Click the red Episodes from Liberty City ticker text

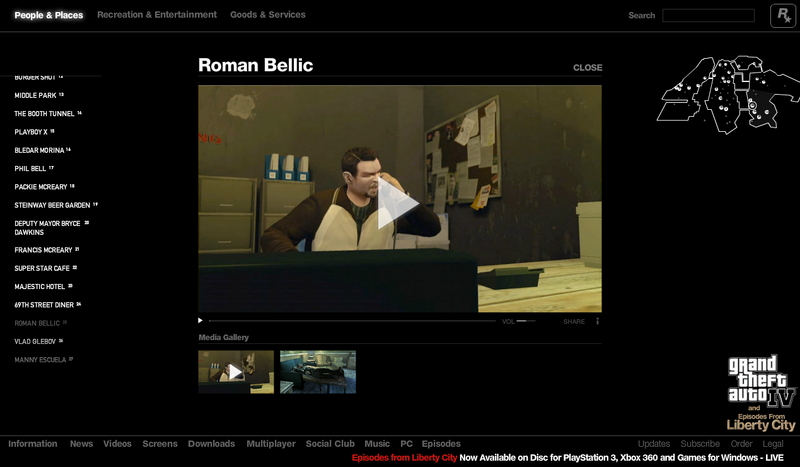click(x=404, y=458)
